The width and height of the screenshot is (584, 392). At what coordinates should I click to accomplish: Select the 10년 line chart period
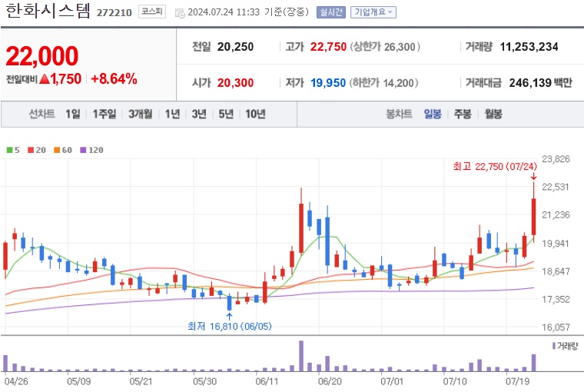pos(255,114)
